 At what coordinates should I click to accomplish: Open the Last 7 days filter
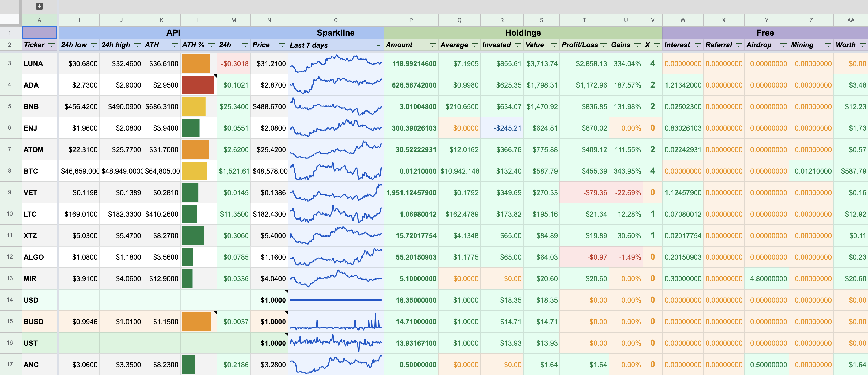pyautogui.click(x=378, y=45)
